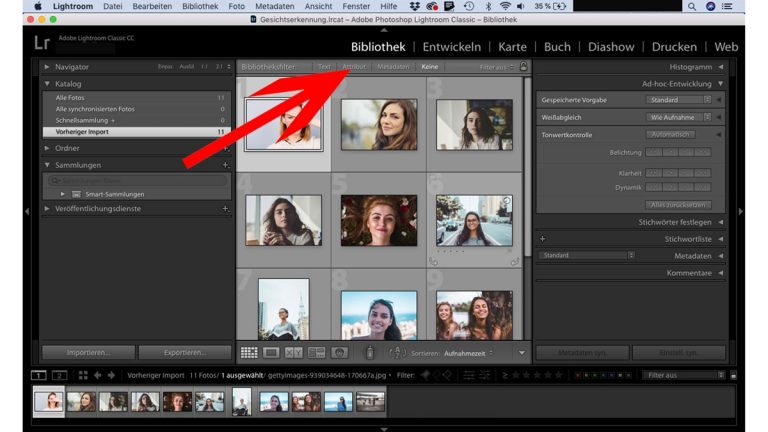Screen dimensions: 768x432
Task: Switch to Loupe view in toolbar
Action: (271, 353)
